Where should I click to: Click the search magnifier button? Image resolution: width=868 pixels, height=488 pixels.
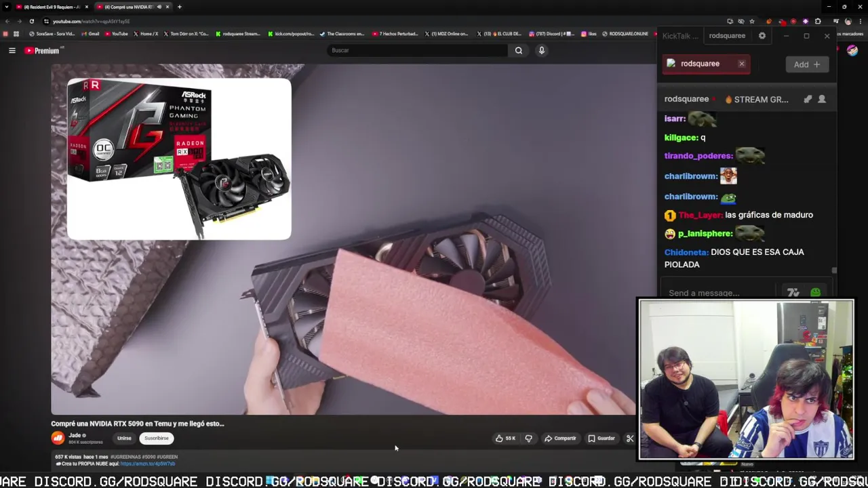[519, 50]
